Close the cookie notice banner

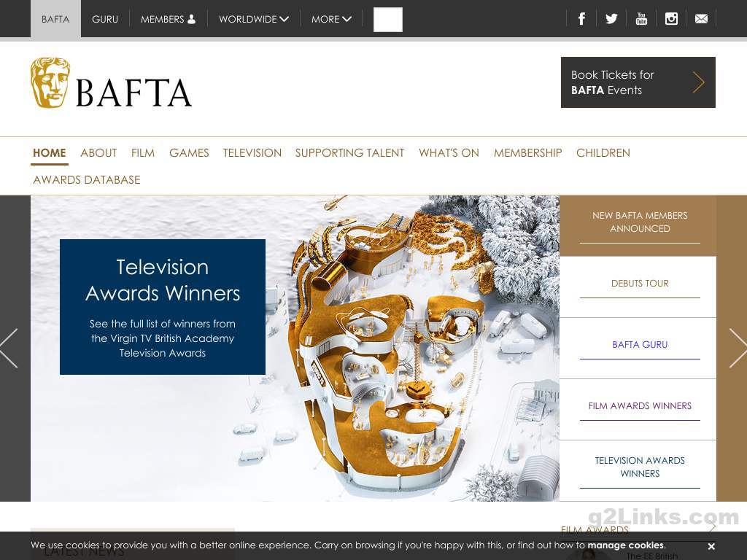tap(711, 546)
